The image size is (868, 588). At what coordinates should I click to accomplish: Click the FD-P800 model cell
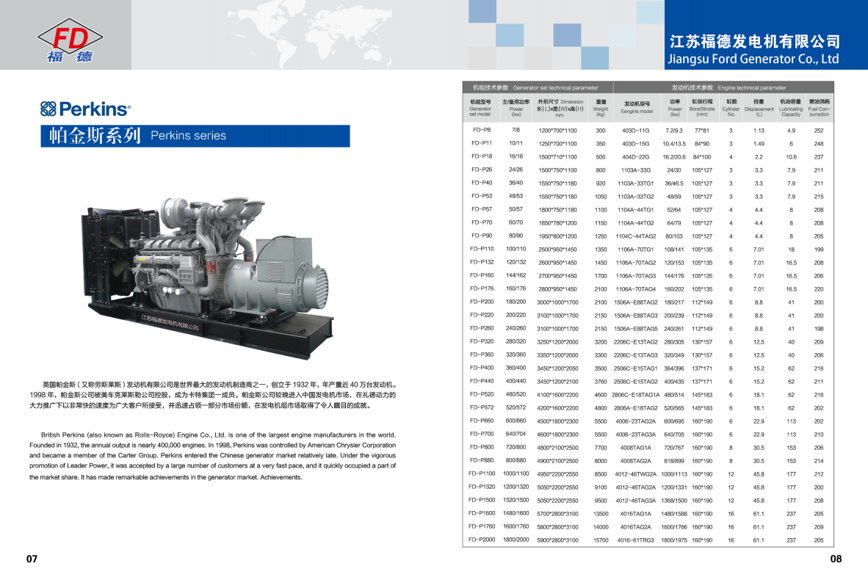(x=482, y=448)
